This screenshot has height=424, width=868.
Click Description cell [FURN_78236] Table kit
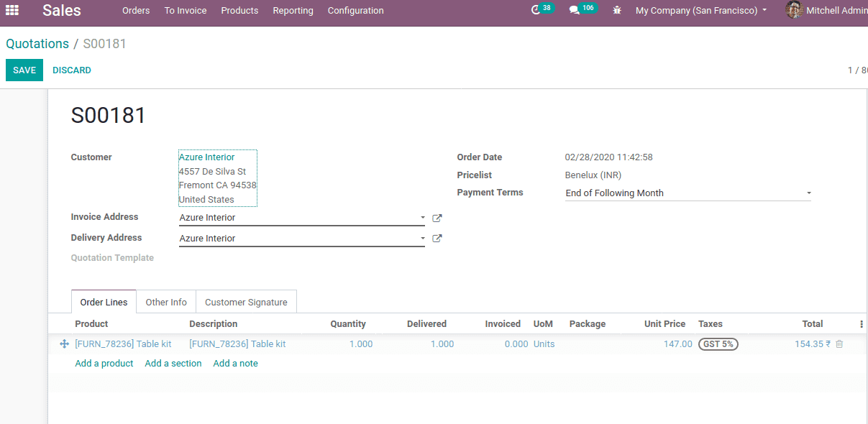point(237,344)
